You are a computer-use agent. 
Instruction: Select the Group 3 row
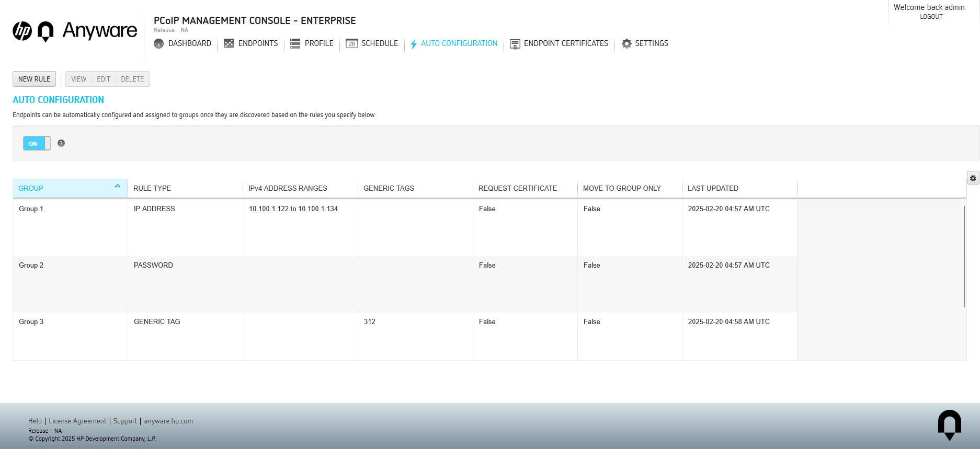tap(405, 337)
